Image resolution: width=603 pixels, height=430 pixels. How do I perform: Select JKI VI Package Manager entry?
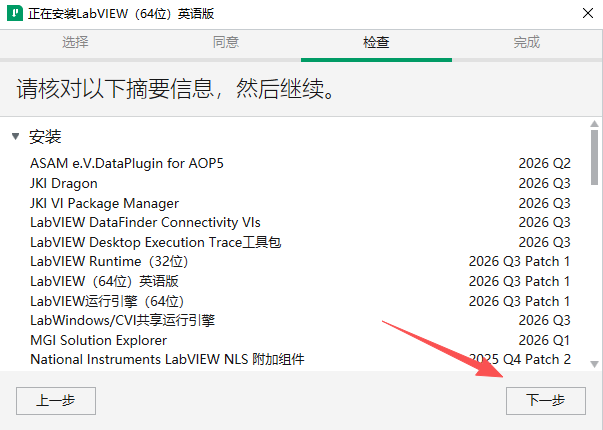[300, 203]
